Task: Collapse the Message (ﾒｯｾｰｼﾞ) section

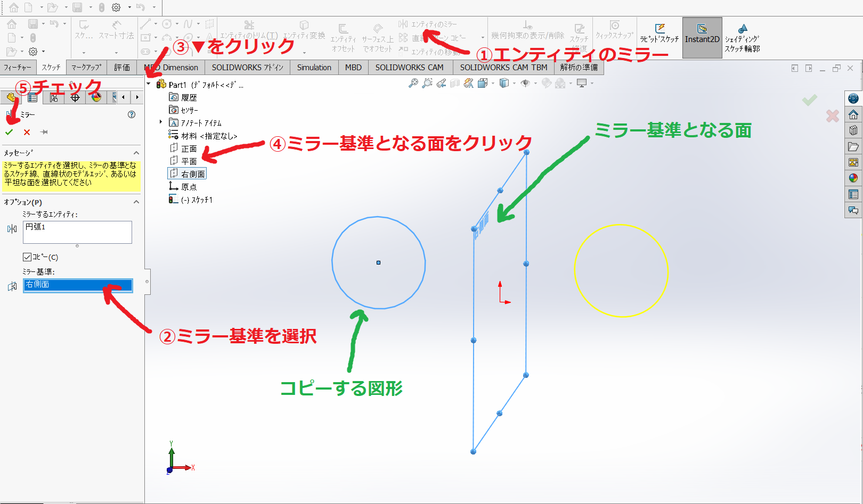Action: [136, 153]
